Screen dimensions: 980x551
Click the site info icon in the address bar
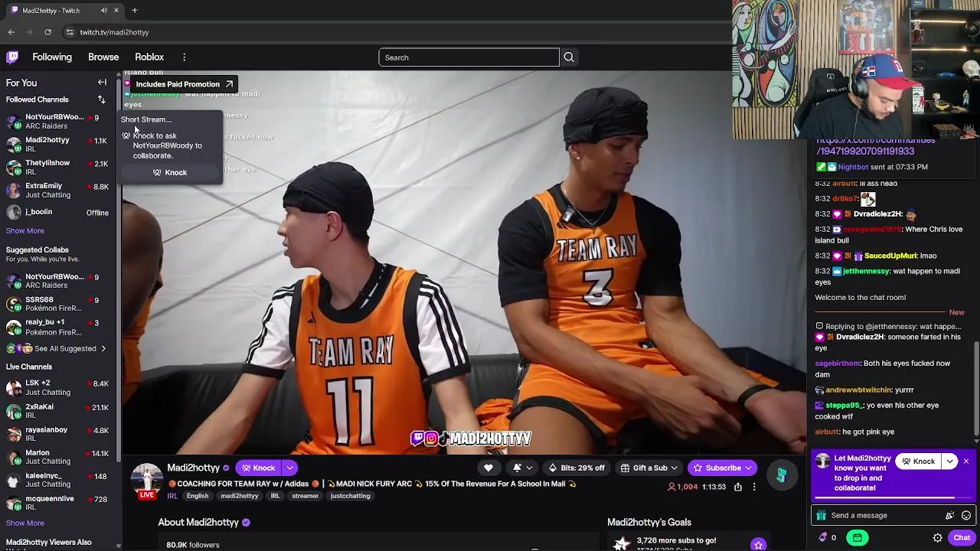[70, 32]
